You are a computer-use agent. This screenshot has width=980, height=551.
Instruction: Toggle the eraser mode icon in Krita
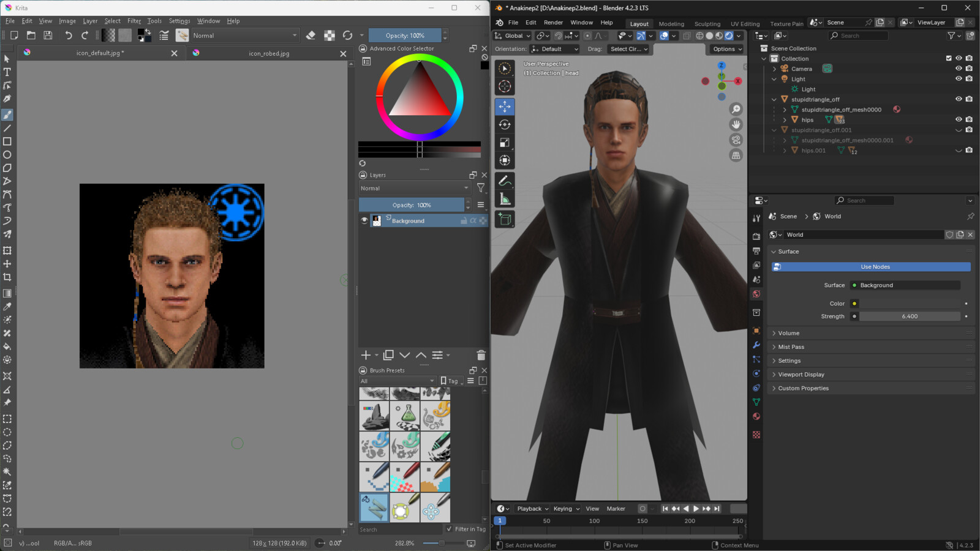311,36
